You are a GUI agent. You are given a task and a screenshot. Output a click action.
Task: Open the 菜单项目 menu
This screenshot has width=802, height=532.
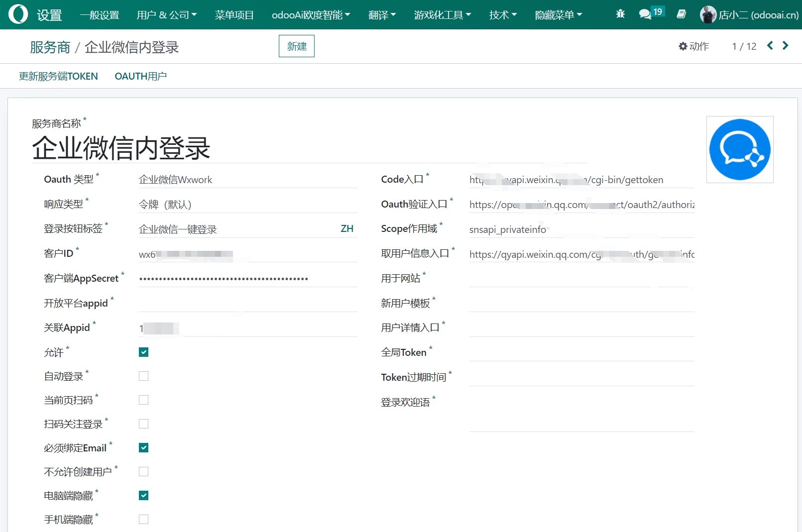pos(234,15)
